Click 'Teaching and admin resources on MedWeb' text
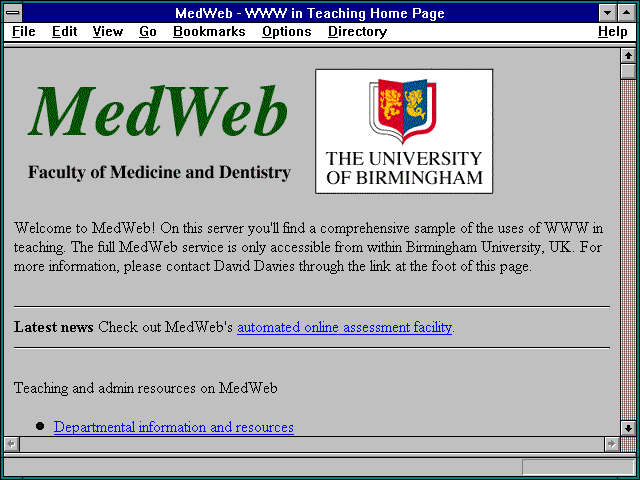Screen dimensions: 640x480 point(146,388)
